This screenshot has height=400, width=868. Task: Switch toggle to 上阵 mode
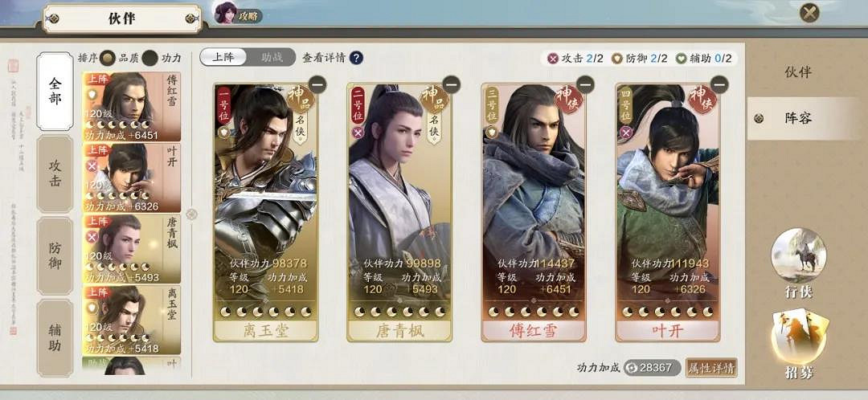click(x=223, y=57)
